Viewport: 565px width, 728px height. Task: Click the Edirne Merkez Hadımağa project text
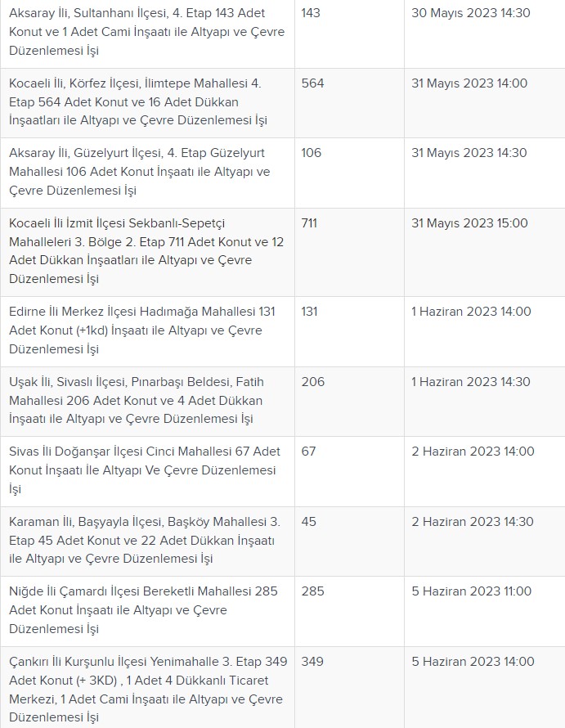142,330
